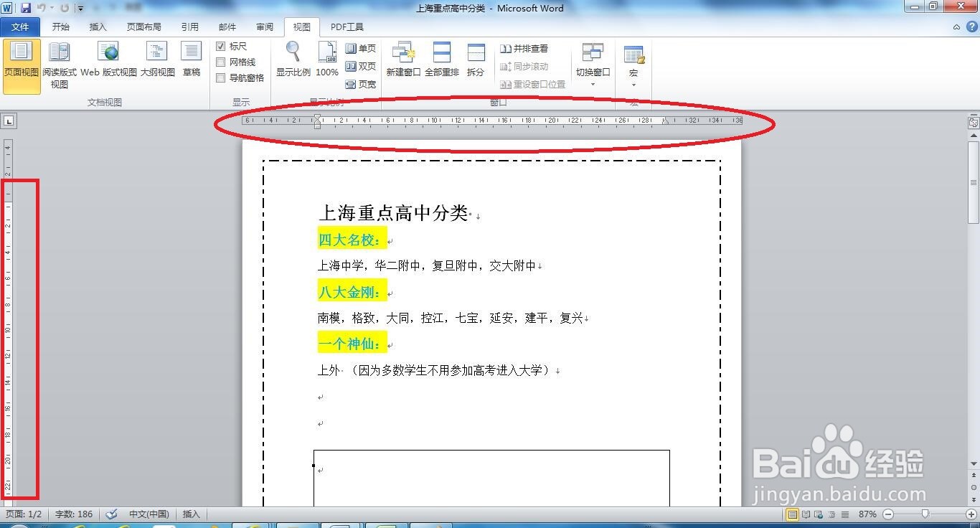The image size is (980, 528).
Task: Click the highlighted text 一个神仙：
Action: [352, 344]
